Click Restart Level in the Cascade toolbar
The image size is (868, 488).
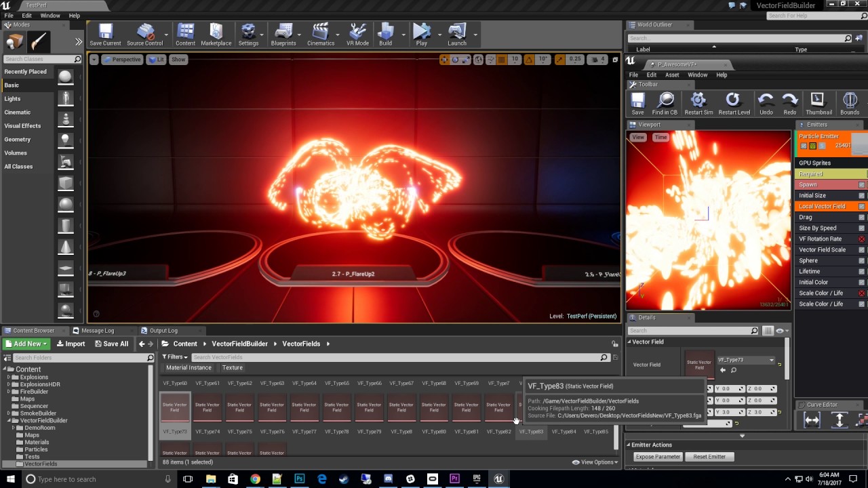tap(734, 104)
